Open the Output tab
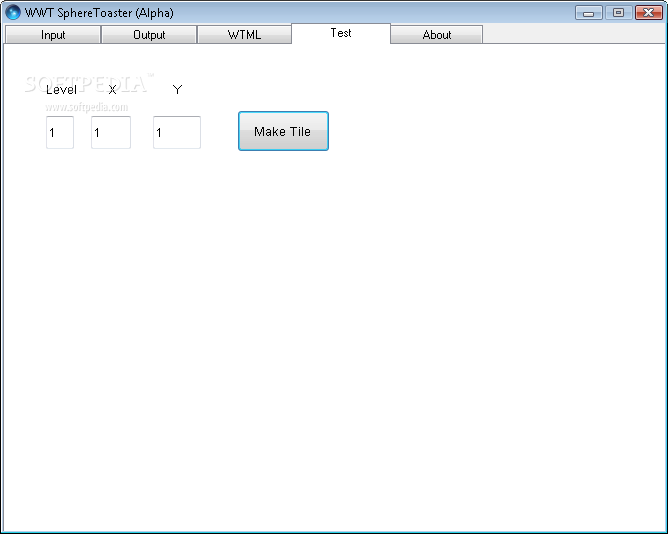The height and width of the screenshot is (534, 668). [149, 35]
